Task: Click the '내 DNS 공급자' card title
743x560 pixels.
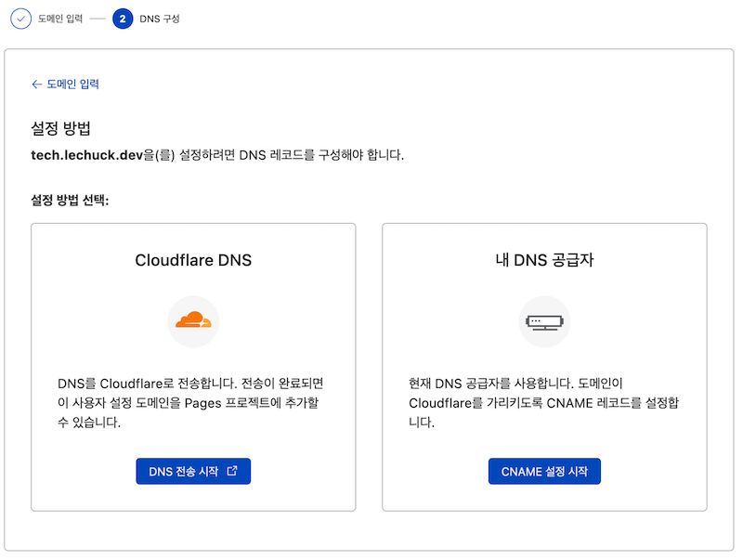Action: (544, 260)
